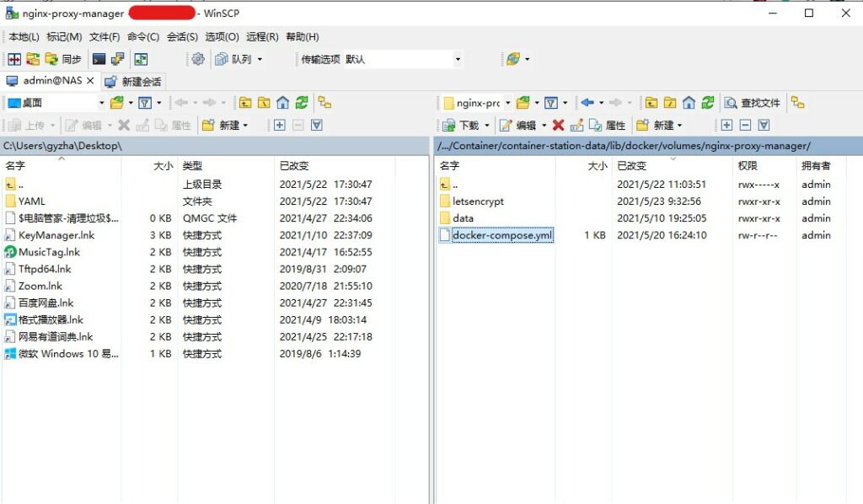863x504 pixels.
Task: Click the globe update icon in main toolbar
Action: 513,59
